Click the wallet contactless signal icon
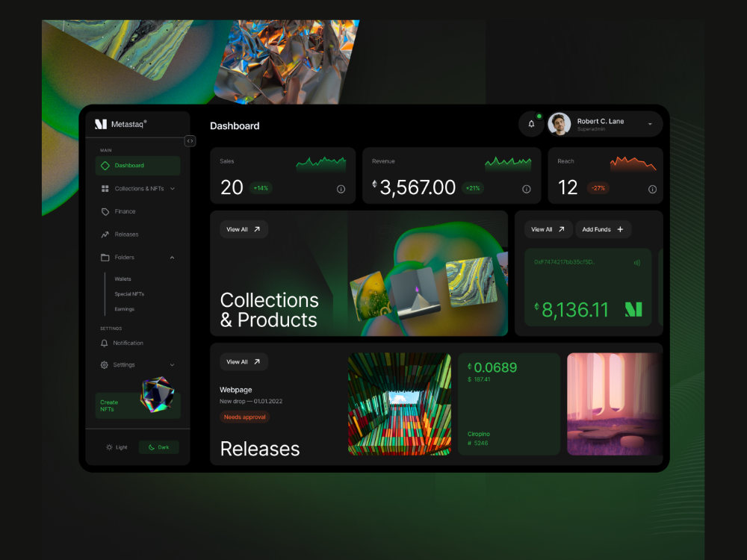The width and height of the screenshot is (747, 560). (637, 262)
